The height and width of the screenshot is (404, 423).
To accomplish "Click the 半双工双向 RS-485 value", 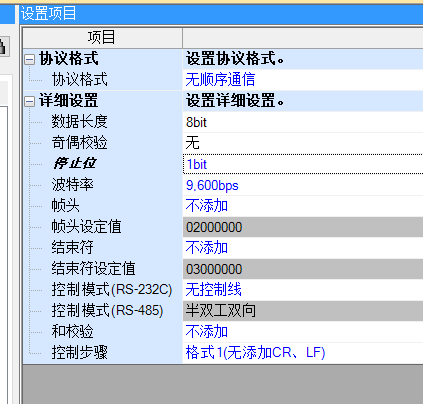I will [303, 311].
